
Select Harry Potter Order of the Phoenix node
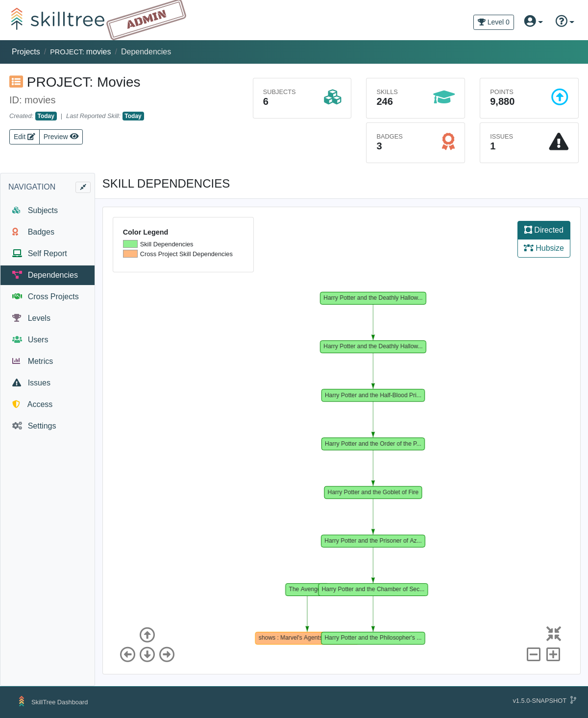[373, 444]
